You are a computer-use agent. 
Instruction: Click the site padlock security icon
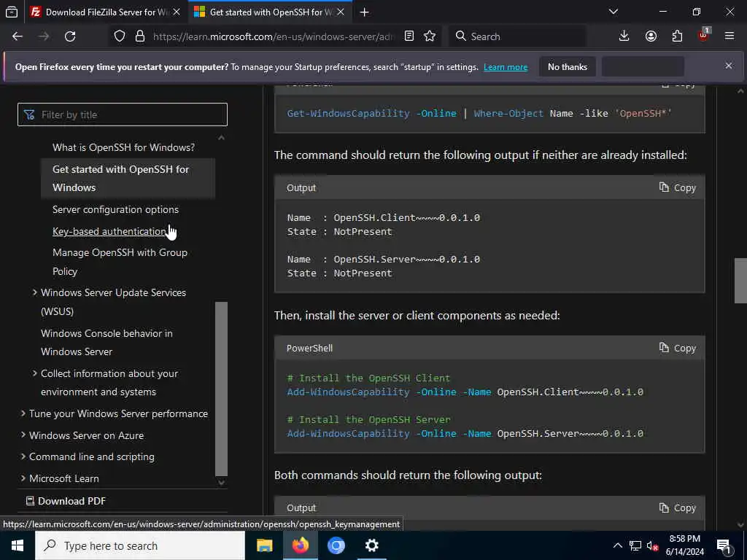pos(140,36)
